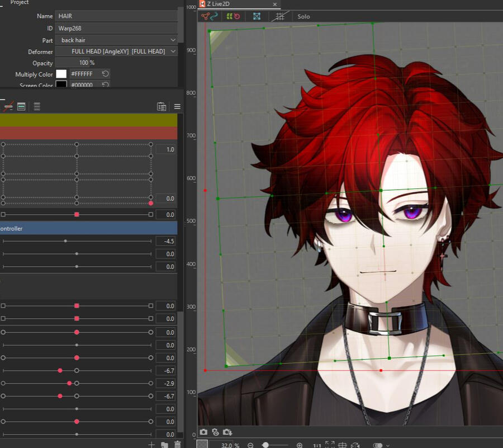Click the zoom in magnifier icon
503x448 pixels.
[300, 445]
